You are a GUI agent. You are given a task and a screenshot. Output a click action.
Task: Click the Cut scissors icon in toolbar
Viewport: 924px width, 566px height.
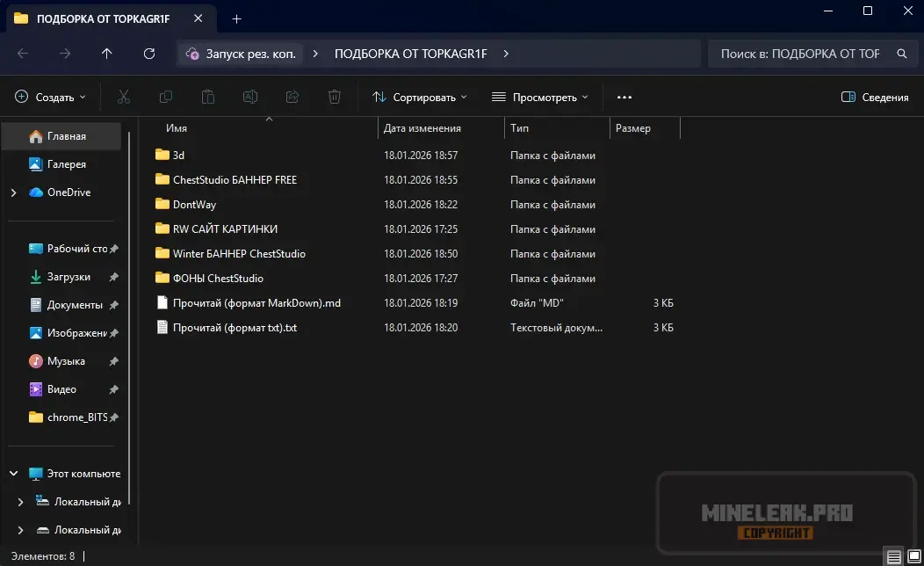coord(124,97)
